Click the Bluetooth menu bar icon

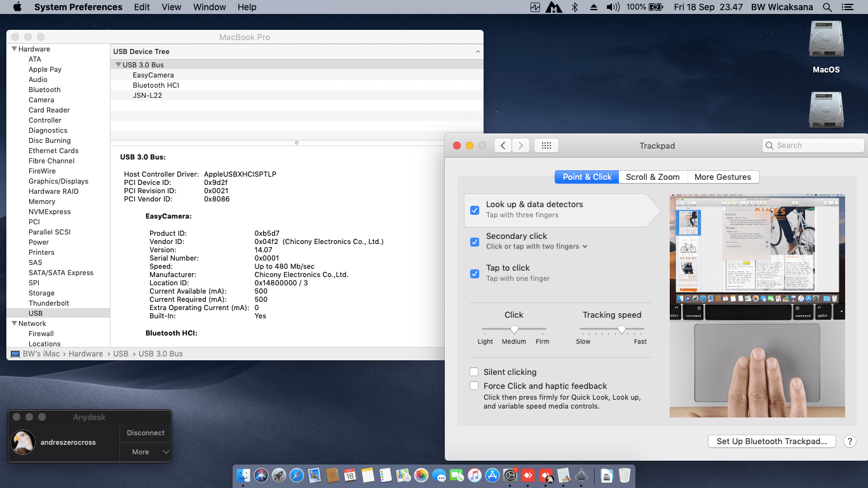pyautogui.click(x=574, y=7)
